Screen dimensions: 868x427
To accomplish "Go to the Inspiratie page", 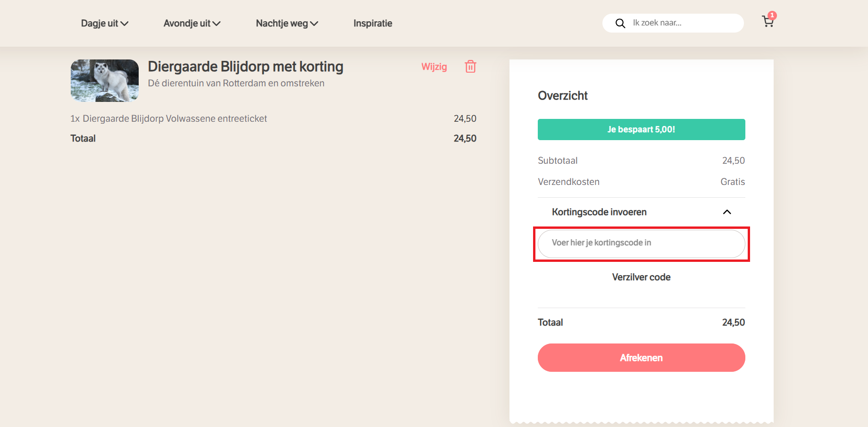I will coord(373,23).
